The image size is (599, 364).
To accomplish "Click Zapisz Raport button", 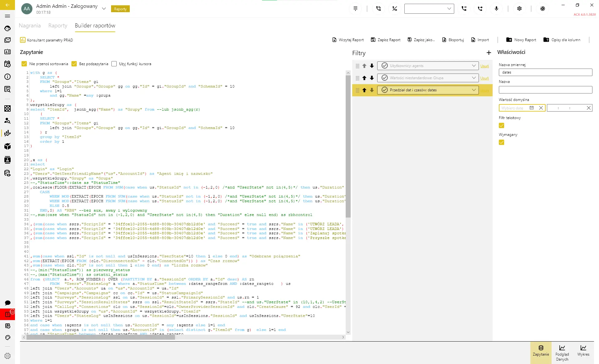I will click(386, 40).
